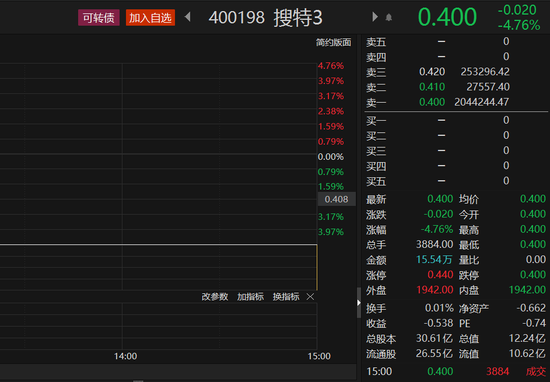Close the indicator panel with X

pos(310,297)
